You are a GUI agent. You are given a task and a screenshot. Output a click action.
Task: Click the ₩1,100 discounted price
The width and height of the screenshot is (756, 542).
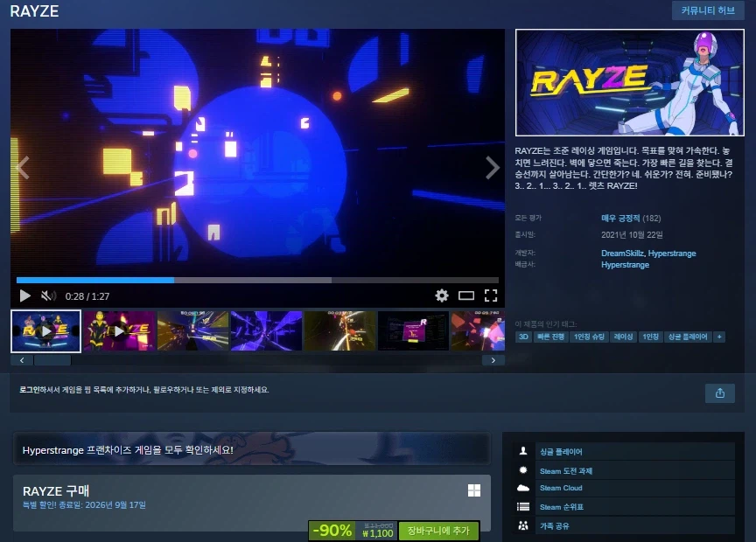coord(378,534)
